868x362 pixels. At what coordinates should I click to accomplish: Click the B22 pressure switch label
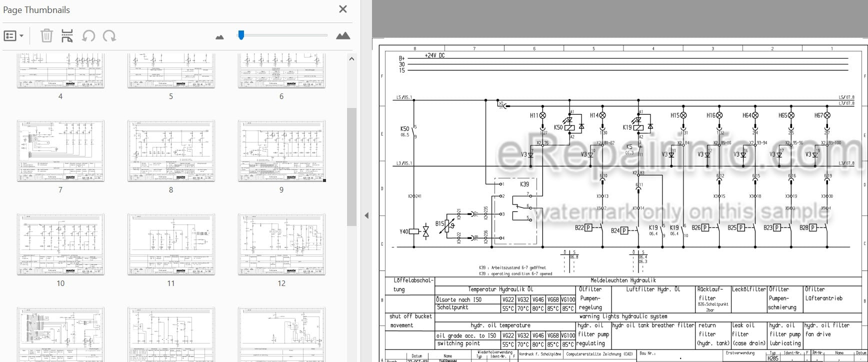click(x=579, y=228)
